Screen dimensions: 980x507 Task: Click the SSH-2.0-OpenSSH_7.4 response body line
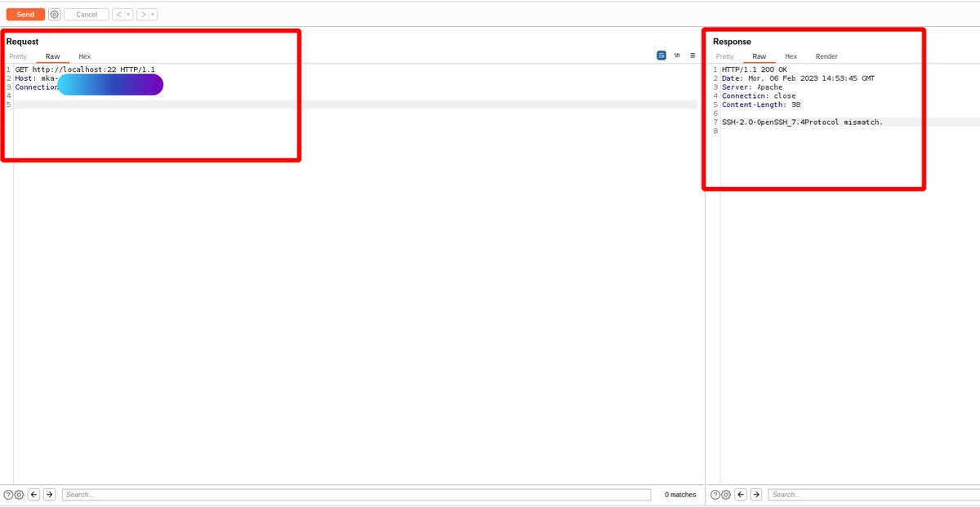[802, 122]
